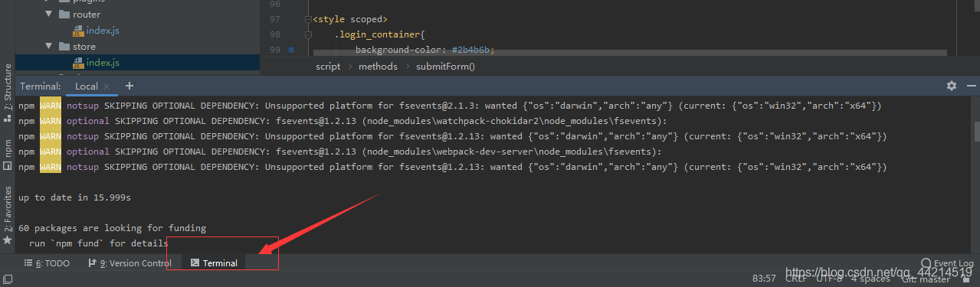Change the 4 spaces indent setting

pos(870,279)
